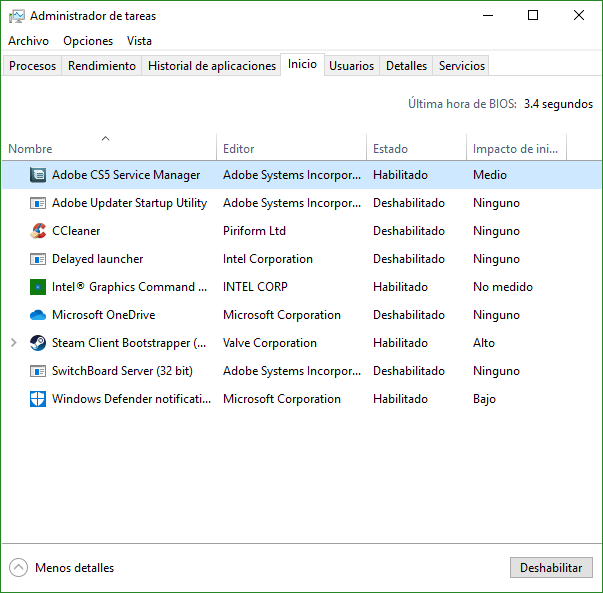The width and height of the screenshot is (603, 593).
Task: Click the Microsoft OneDrive cloud icon
Action: click(x=38, y=315)
